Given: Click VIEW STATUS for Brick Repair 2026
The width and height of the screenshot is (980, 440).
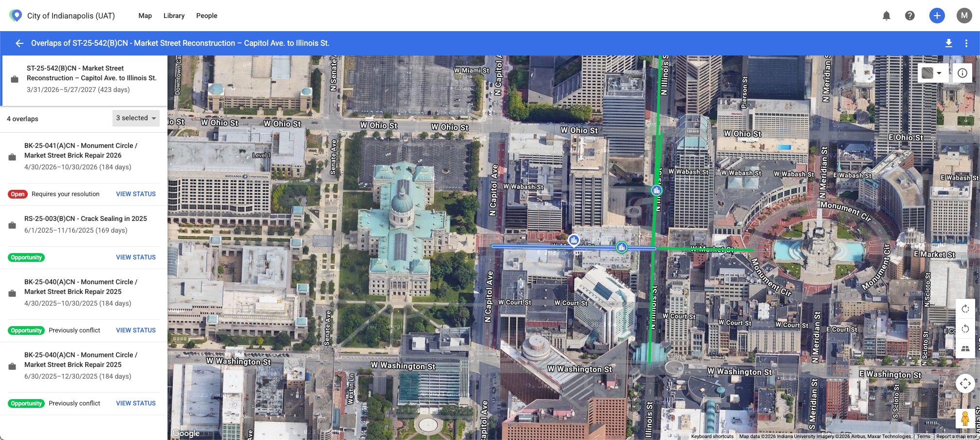Looking at the screenshot, I should [x=136, y=194].
